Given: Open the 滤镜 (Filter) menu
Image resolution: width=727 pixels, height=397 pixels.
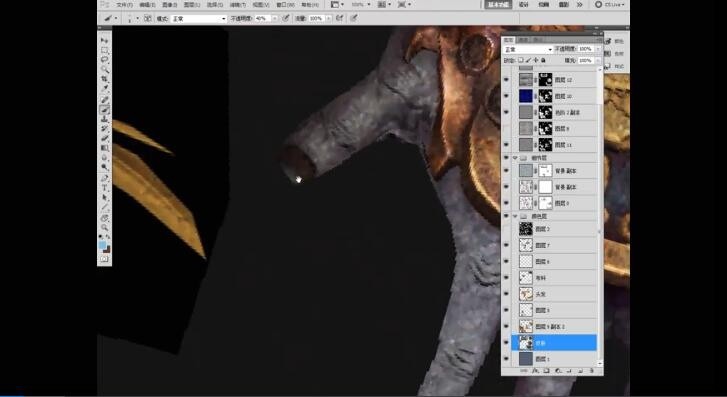Looking at the screenshot, I should (238, 5).
